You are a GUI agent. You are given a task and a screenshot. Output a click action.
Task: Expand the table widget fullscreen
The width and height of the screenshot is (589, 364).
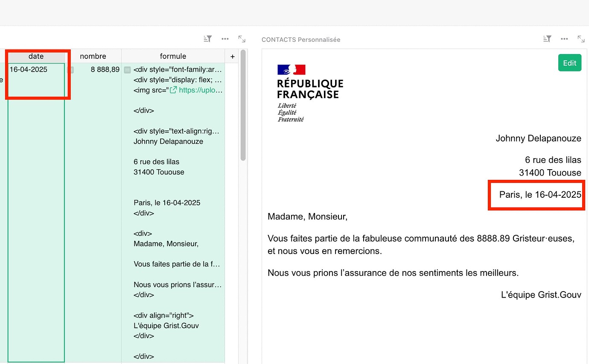point(242,39)
